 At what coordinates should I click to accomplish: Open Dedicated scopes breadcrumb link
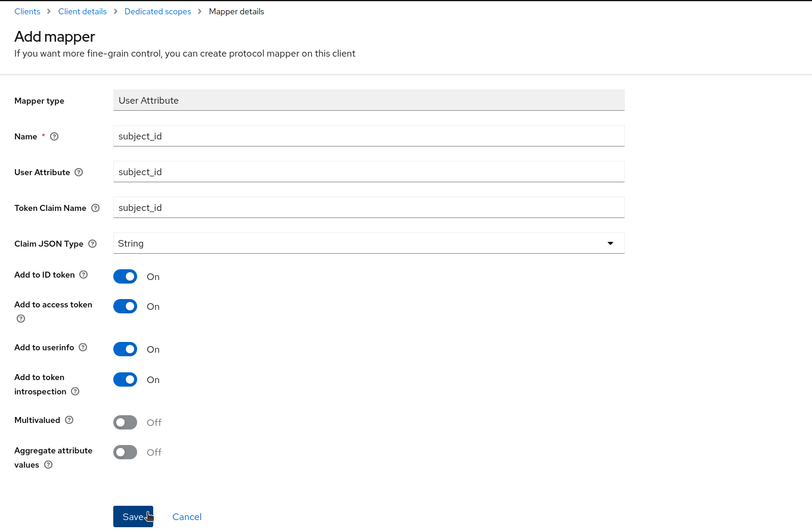point(157,11)
